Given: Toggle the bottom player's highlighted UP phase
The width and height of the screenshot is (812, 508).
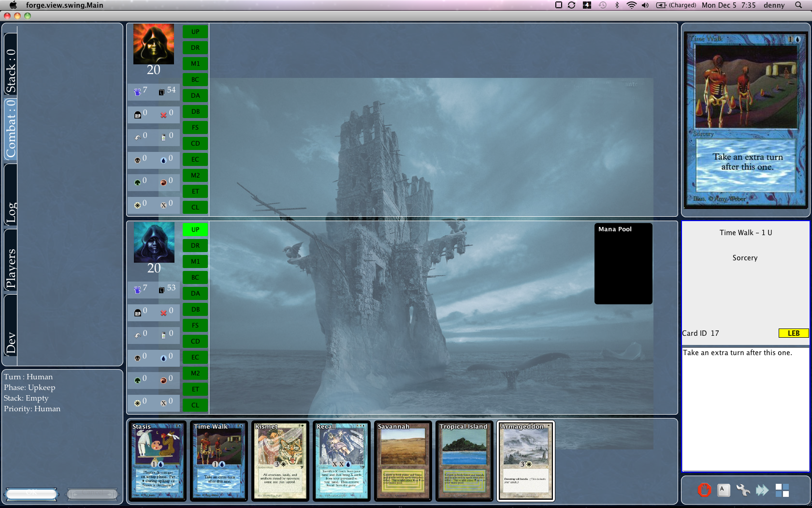Looking at the screenshot, I should tap(195, 230).
